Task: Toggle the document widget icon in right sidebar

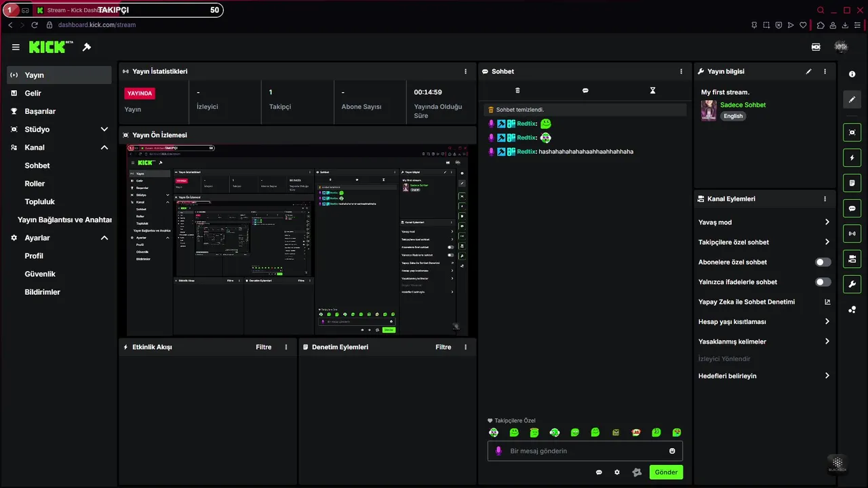Action: coord(852,183)
